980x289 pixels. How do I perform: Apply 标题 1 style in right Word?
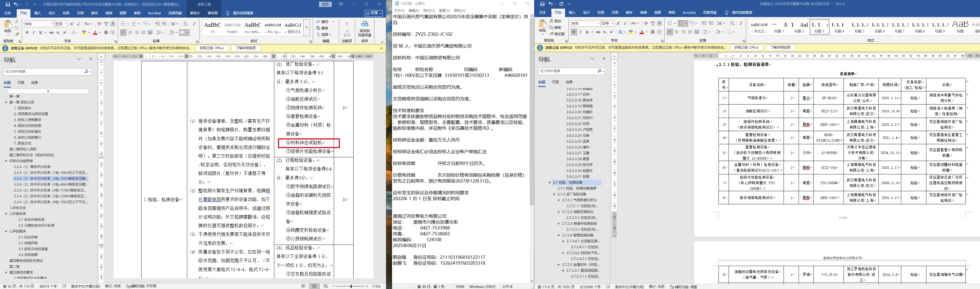[x=779, y=27]
